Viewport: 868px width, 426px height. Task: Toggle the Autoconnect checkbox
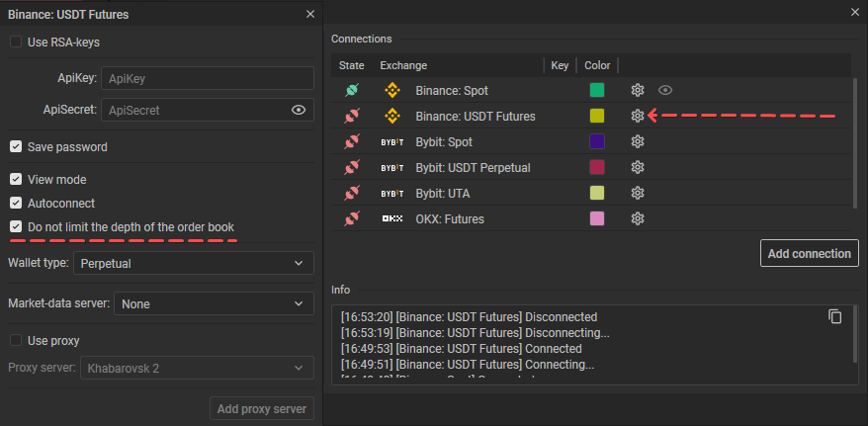(x=16, y=204)
